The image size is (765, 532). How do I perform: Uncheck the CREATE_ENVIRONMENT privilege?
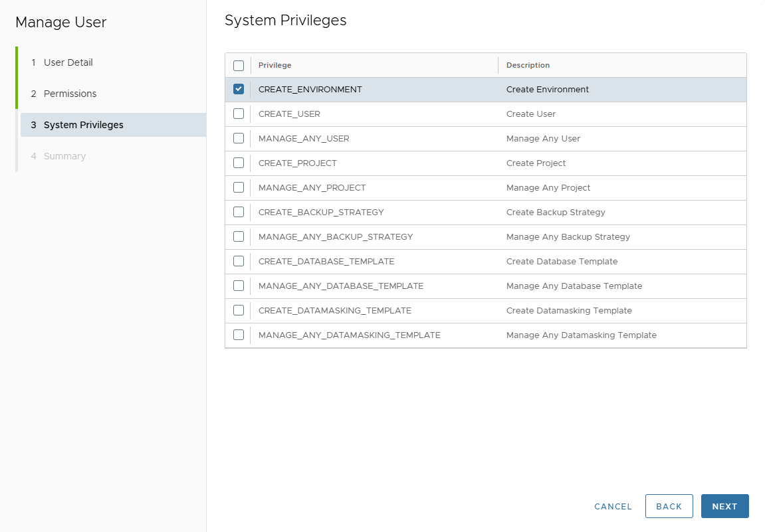coord(239,88)
